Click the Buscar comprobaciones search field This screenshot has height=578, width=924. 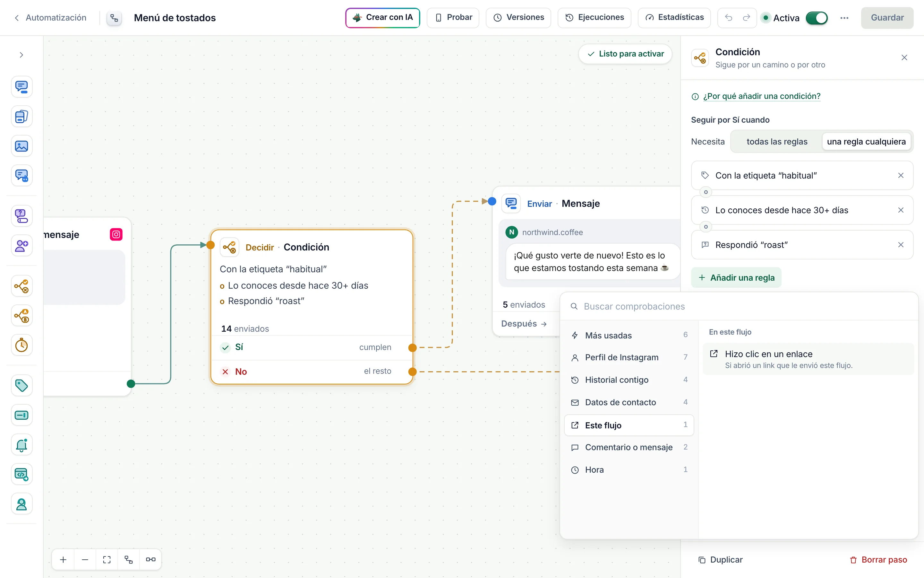(739, 306)
